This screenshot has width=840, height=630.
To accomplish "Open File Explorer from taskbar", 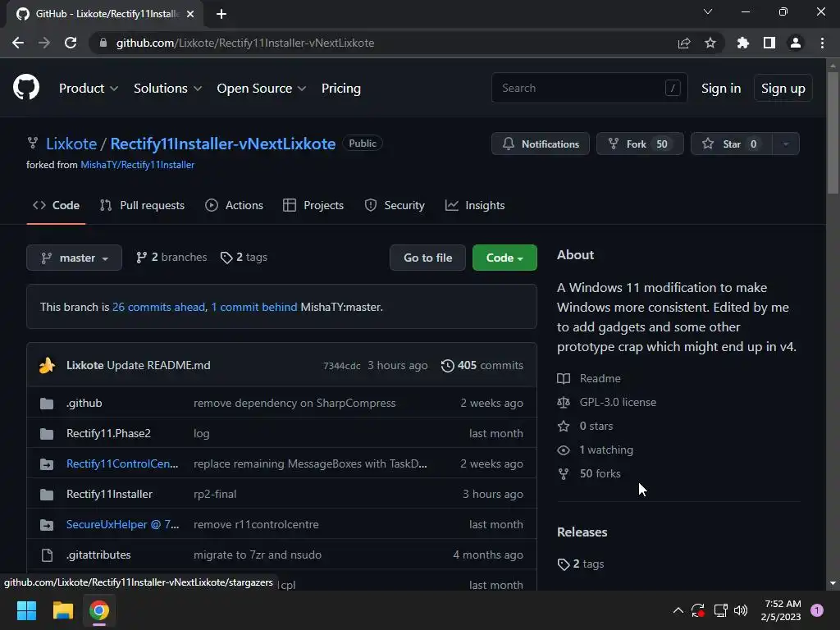I will click(x=62, y=610).
